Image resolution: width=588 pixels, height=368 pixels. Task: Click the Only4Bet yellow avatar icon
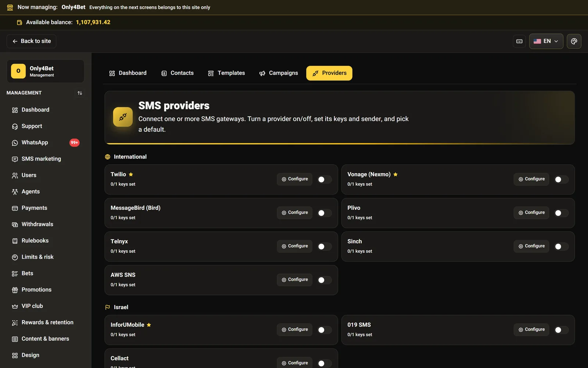click(18, 71)
